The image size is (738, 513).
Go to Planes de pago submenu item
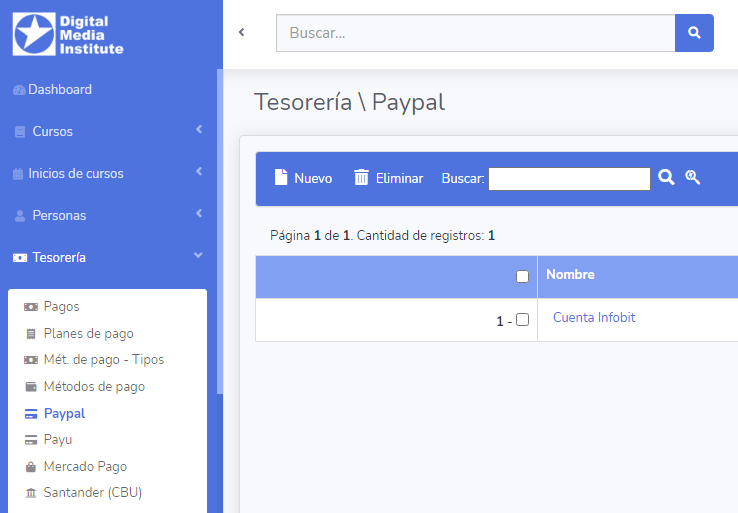(x=88, y=333)
